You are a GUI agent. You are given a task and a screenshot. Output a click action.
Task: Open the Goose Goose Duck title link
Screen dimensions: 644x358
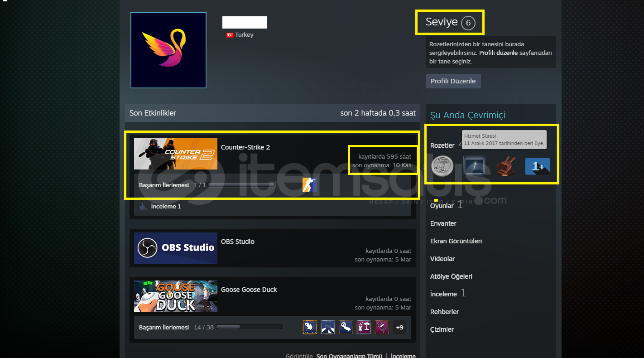tap(249, 290)
